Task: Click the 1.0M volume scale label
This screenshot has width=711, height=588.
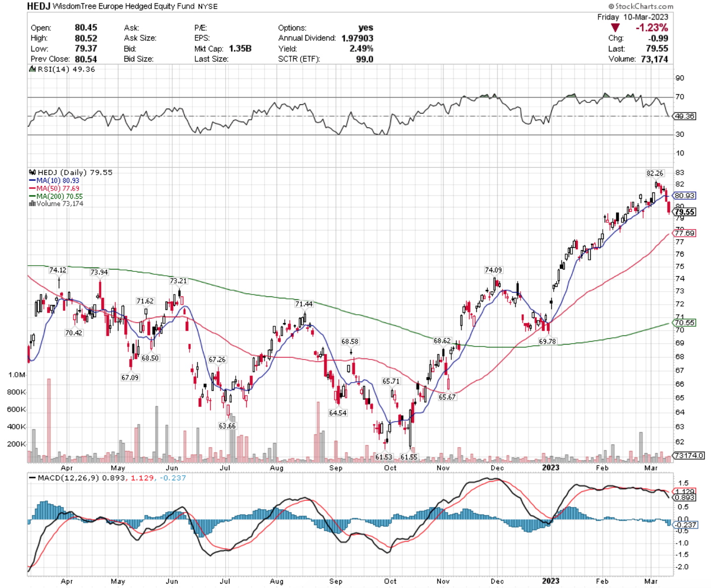Action: pyautogui.click(x=17, y=375)
